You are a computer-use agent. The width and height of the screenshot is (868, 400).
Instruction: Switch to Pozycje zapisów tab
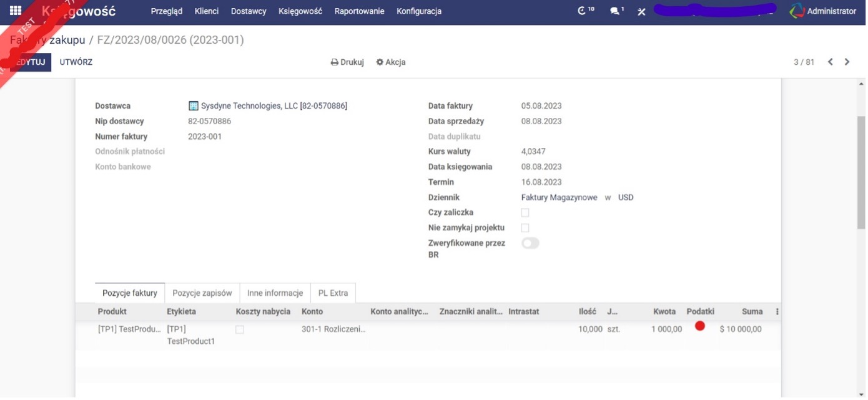tap(202, 293)
